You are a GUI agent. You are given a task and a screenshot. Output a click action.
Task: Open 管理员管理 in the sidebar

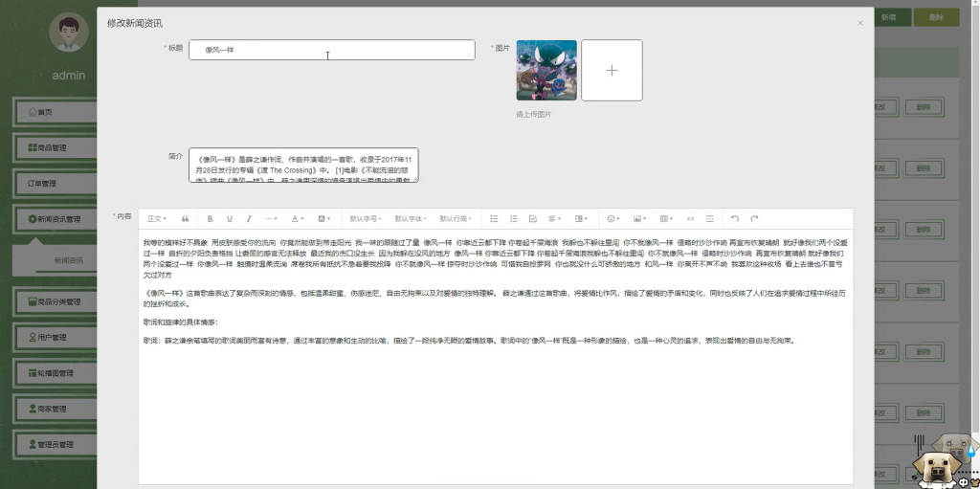[55, 444]
